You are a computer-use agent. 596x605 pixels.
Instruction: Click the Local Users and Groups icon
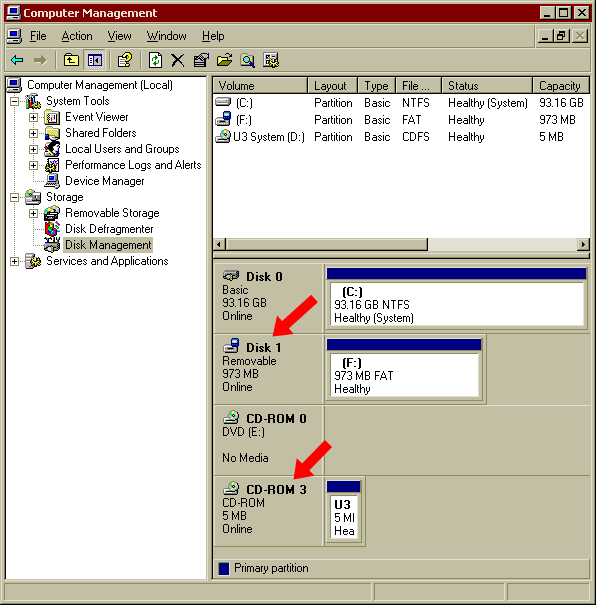(x=52, y=149)
